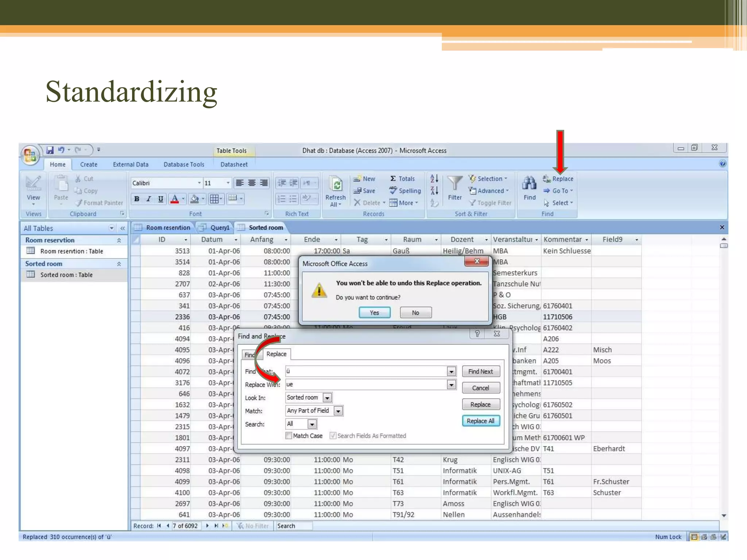Click the Format Painter brush

pyautogui.click(x=99, y=203)
